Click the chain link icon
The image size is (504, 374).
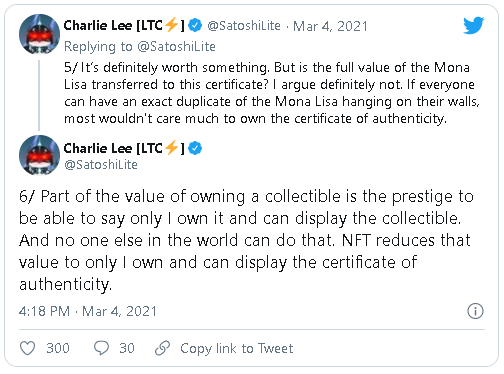pyautogui.click(x=163, y=348)
